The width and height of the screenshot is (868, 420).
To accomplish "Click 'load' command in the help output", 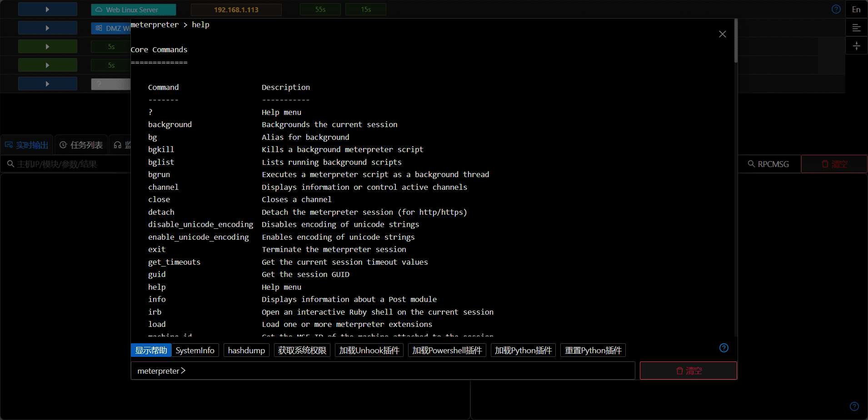I will tap(157, 324).
